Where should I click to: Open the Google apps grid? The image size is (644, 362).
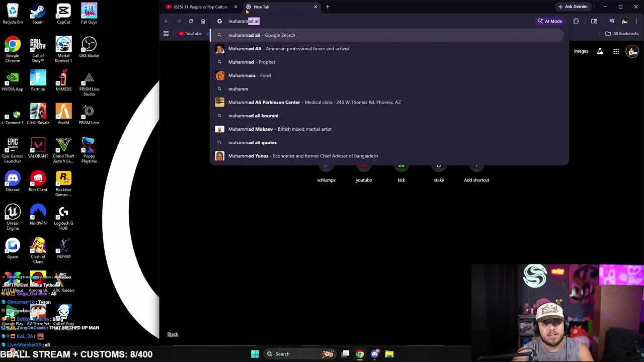click(616, 51)
